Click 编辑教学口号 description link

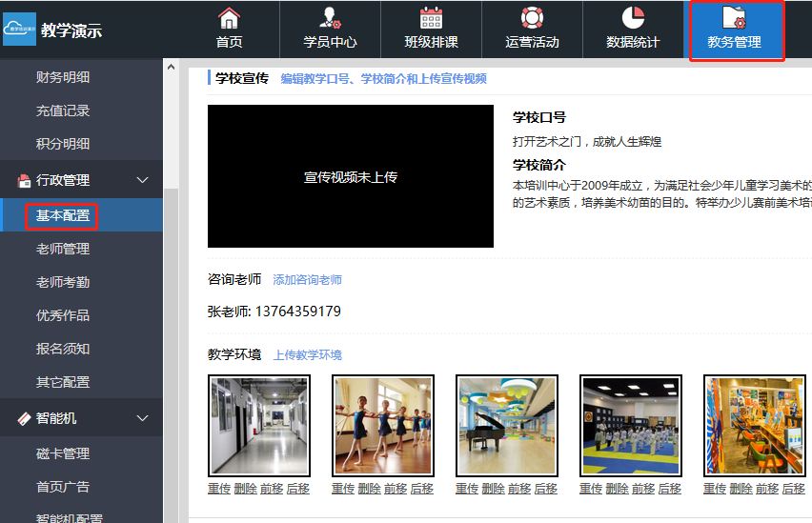pos(383,79)
